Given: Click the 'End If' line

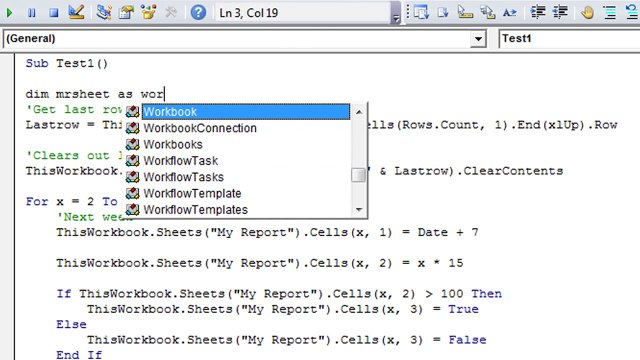Looking at the screenshot, I should tap(79, 355).
